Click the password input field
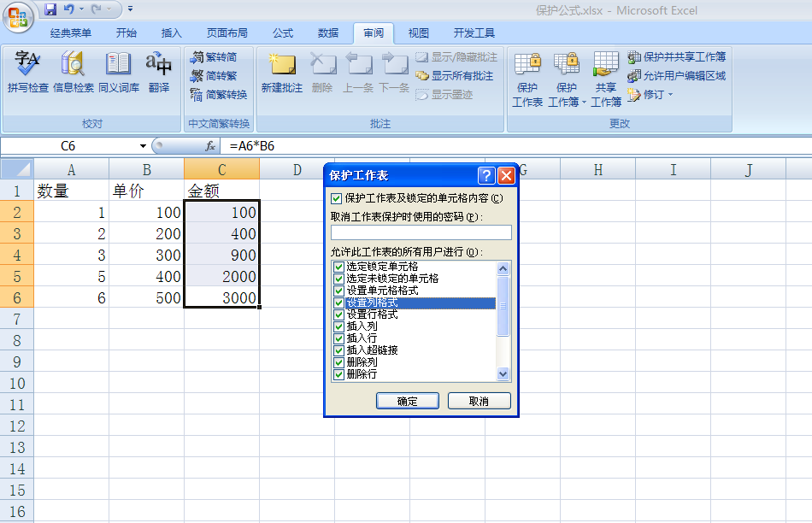The height and width of the screenshot is (523, 812). pos(421,232)
